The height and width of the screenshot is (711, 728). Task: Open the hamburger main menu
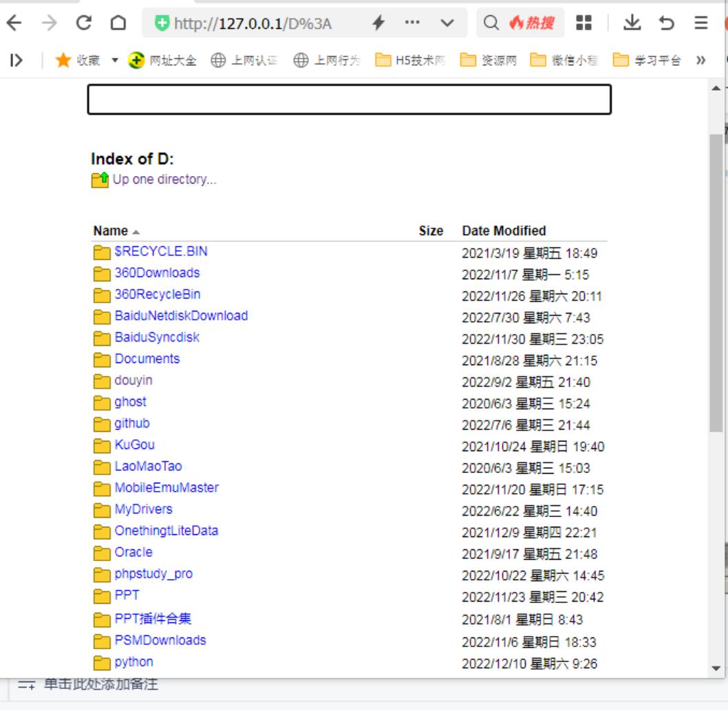700,23
